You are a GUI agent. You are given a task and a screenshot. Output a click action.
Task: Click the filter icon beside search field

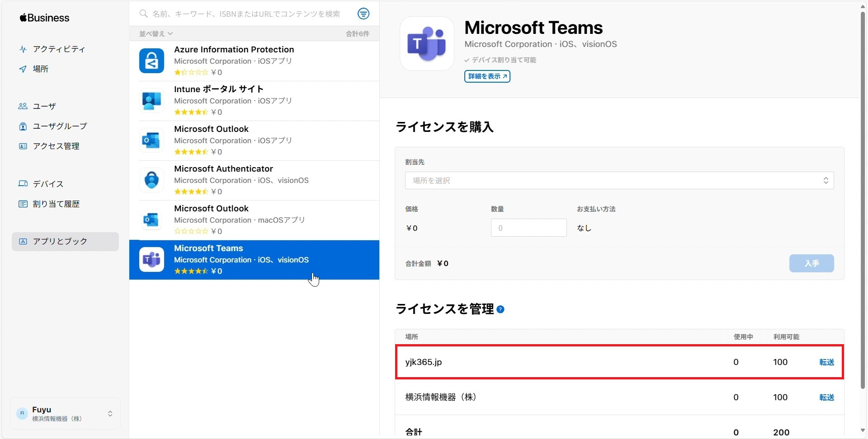pos(363,14)
